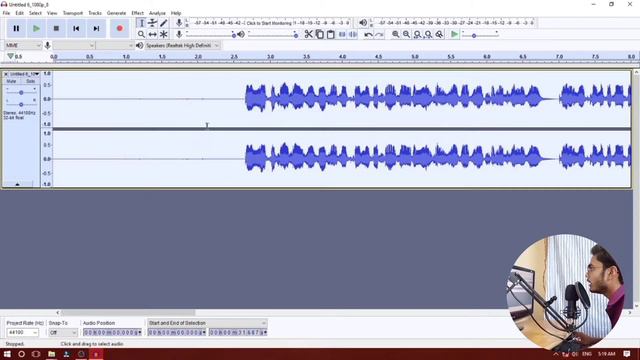Select the Selection (I-beam) tool
This screenshot has width=640, height=360.
click(141, 23)
